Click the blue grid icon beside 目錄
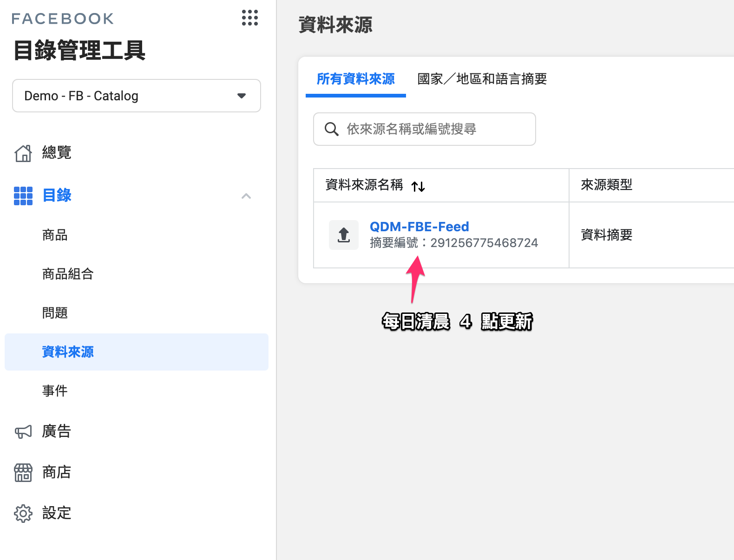734x560 pixels. tap(23, 196)
